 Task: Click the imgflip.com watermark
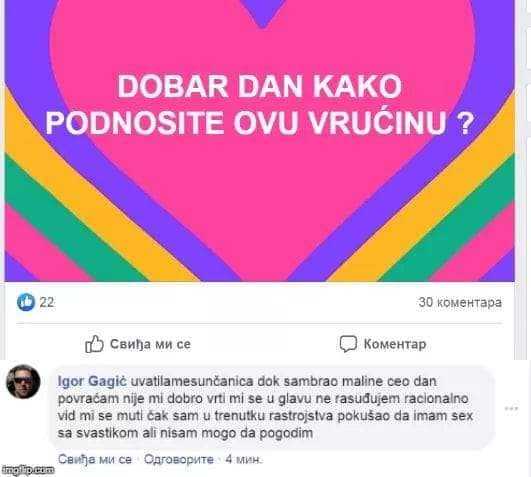pyautogui.click(x=28, y=470)
